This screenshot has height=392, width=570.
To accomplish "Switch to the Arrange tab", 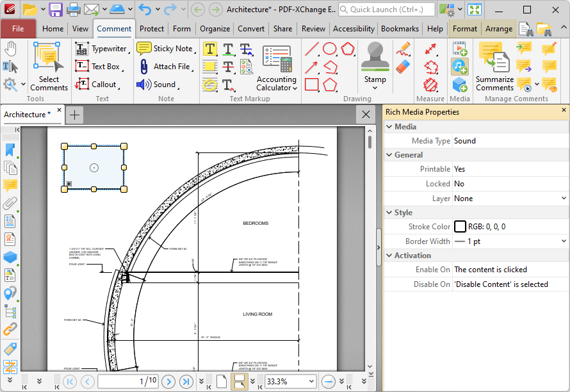I will [x=499, y=29].
